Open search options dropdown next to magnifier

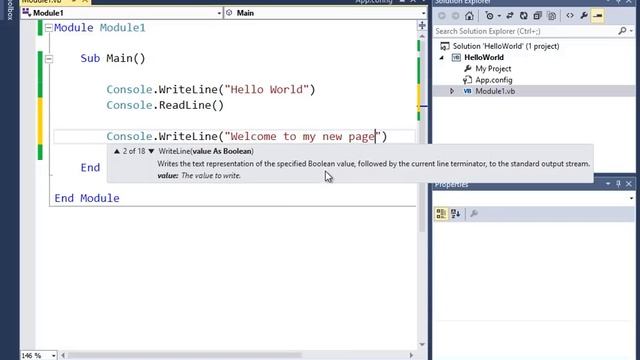631,31
